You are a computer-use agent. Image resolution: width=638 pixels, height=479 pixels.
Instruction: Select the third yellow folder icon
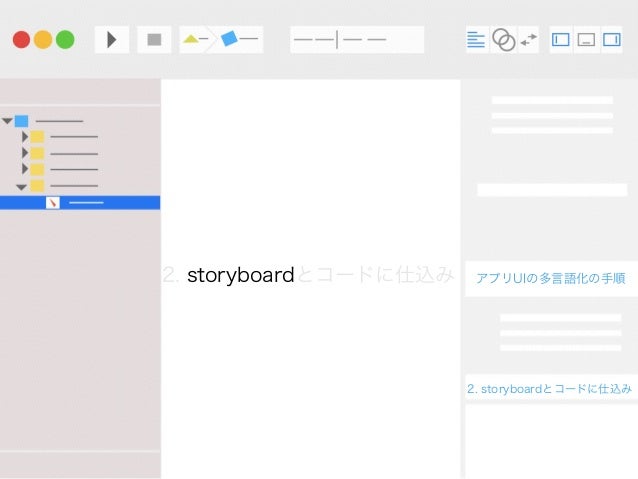pyautogui.click(x=37, y=169)
